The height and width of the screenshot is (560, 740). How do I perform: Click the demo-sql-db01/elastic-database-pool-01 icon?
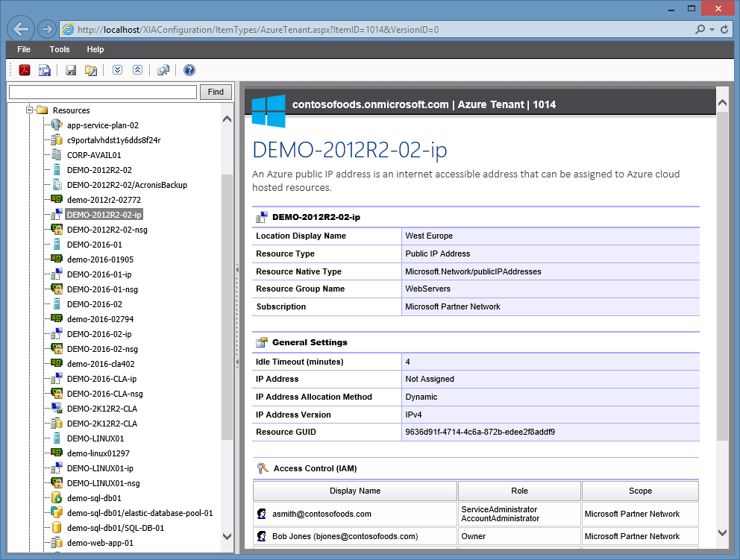click(x=57, y=512)
